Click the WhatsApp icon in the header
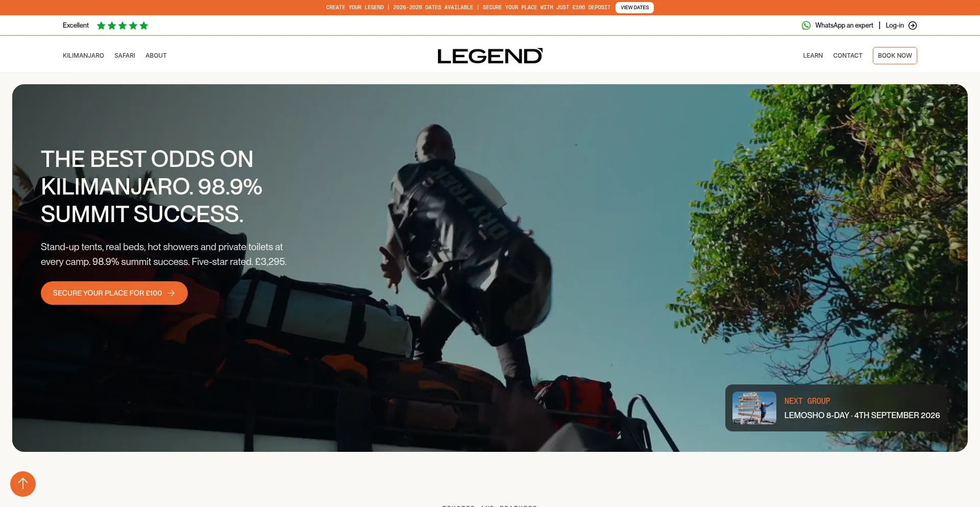Image resolution: width=980 pixels, height=507 pixels. pos(806,26)
